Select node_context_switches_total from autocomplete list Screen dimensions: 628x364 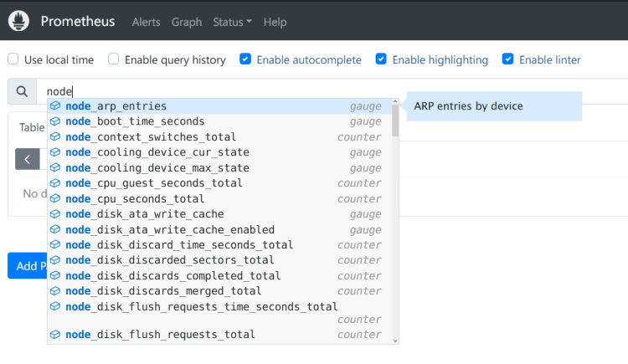pyautogui.click(x=151, y=137)
